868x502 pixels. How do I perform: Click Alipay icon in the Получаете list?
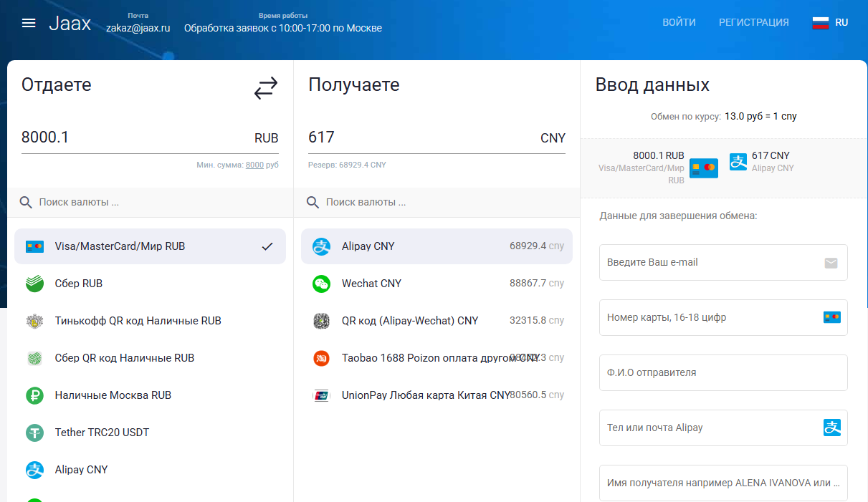[321, 246]
